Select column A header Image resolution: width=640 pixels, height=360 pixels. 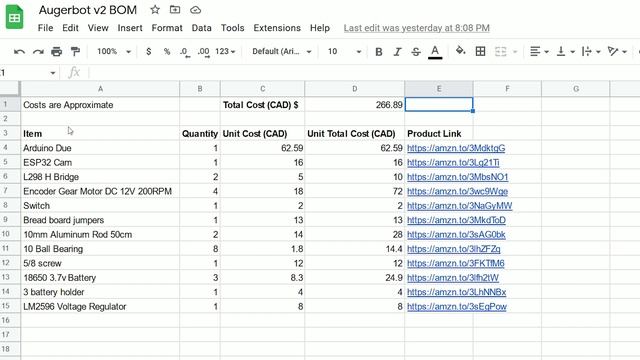(100, 89)
